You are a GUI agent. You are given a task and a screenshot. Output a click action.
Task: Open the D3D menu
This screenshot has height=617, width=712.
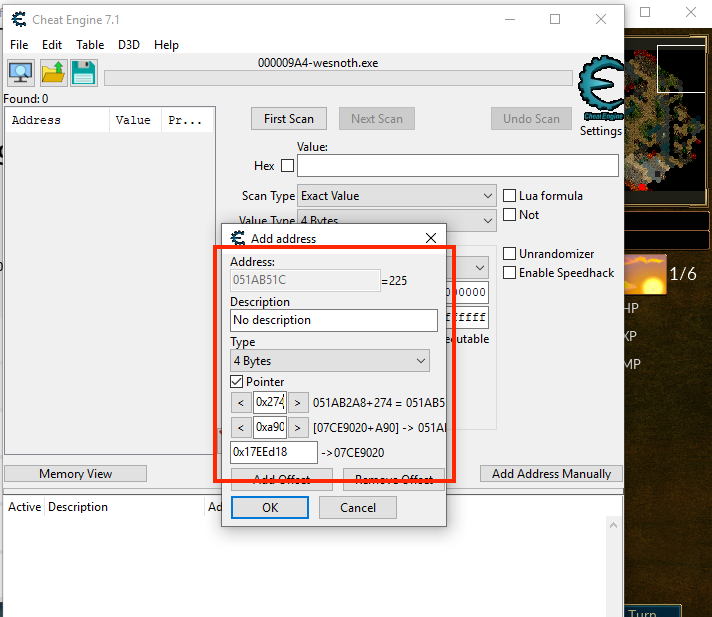click(x=129, y=44)
